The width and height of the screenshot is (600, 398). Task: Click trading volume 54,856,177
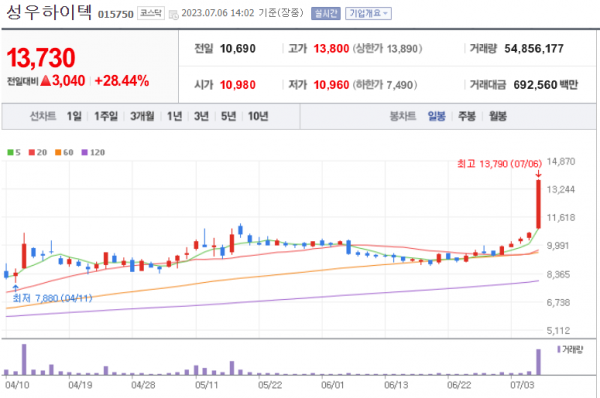(534, 49)
